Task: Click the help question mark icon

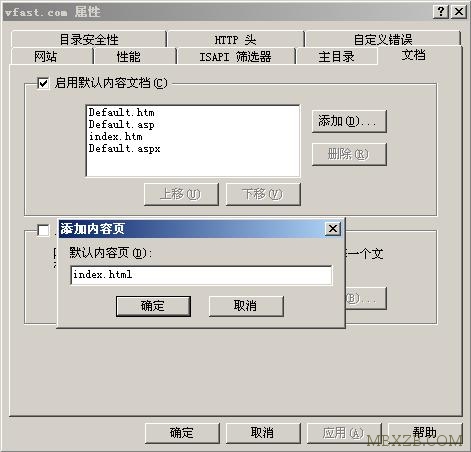Action: (441, 12)
